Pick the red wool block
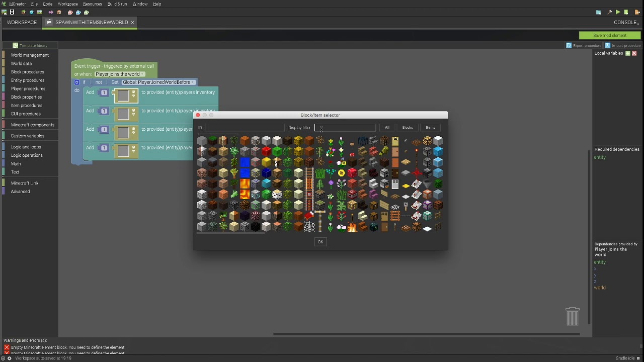The width and height of the screenshot is (644, 362). point(266,151)
